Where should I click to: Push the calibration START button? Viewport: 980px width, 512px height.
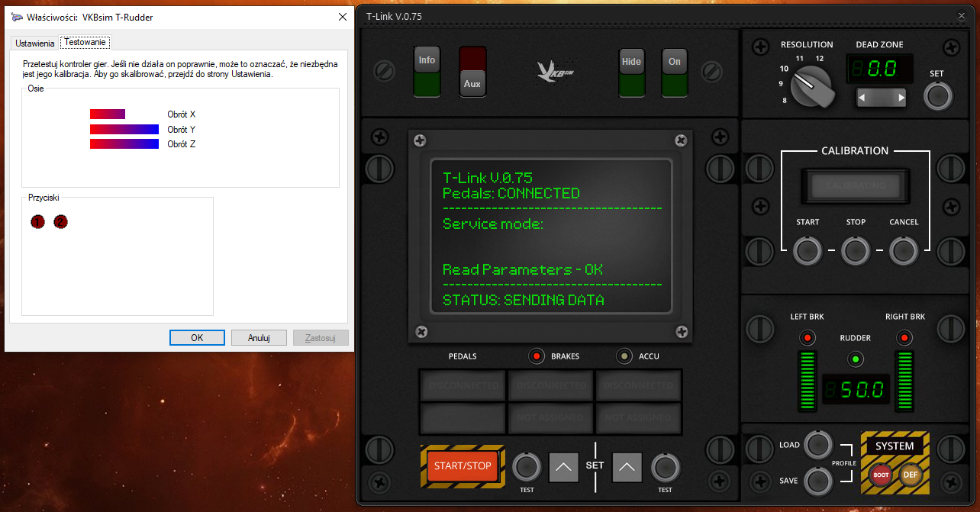coord(808,250)
